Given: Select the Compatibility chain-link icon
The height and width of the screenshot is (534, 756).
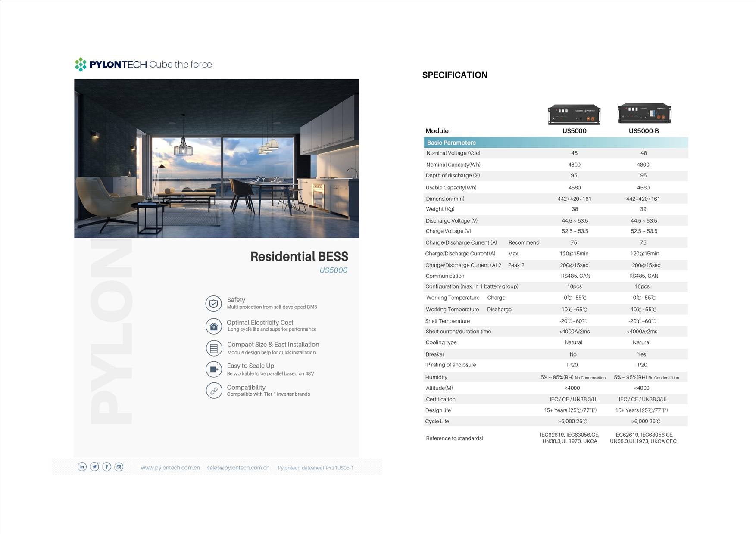Looking at the screenshot, I should 213,391.
